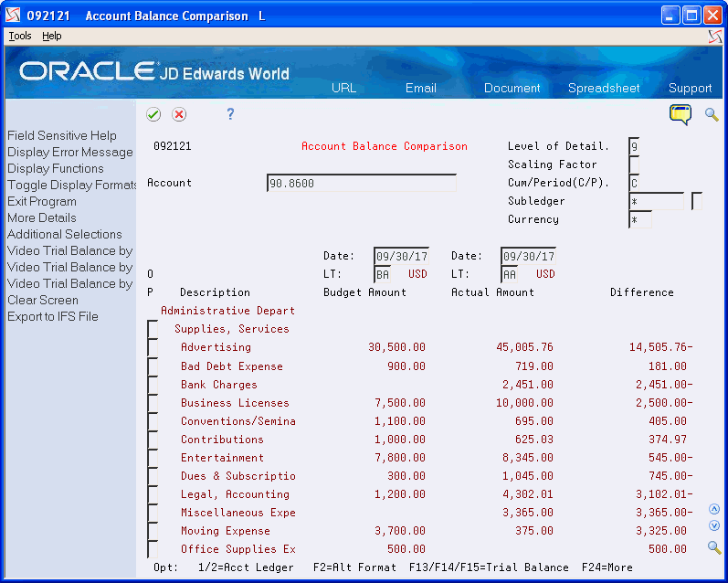The width and height of the screenshot is (728, 583).
Task: Click the Subledger field
Action: [x=656, y=201]
